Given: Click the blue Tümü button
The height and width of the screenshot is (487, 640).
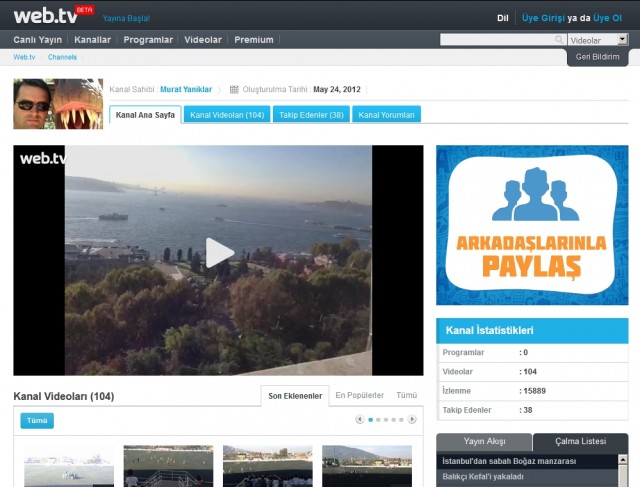Looking at the screenshot, I should (37, 420).
